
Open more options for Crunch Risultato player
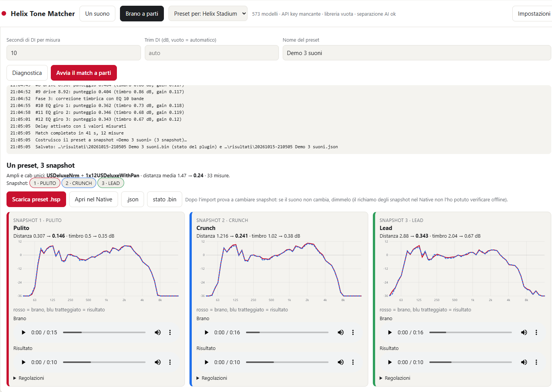click(353, 362)
